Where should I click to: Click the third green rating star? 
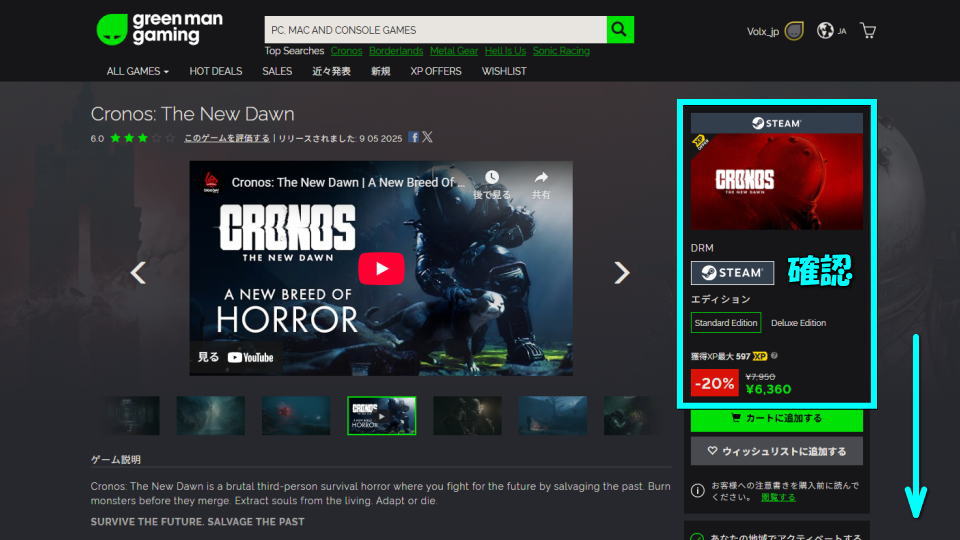[143, 138]
